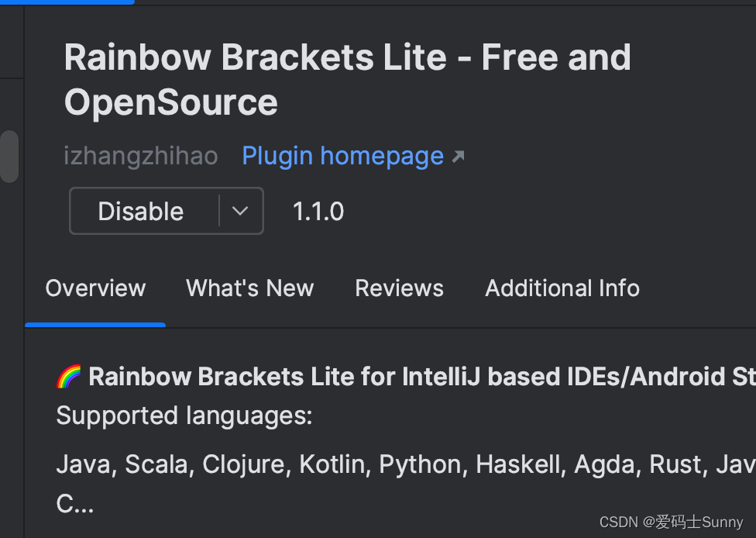Click the external link arrow icon
This screenshot has height=538, width=756.
click(458, 155)
